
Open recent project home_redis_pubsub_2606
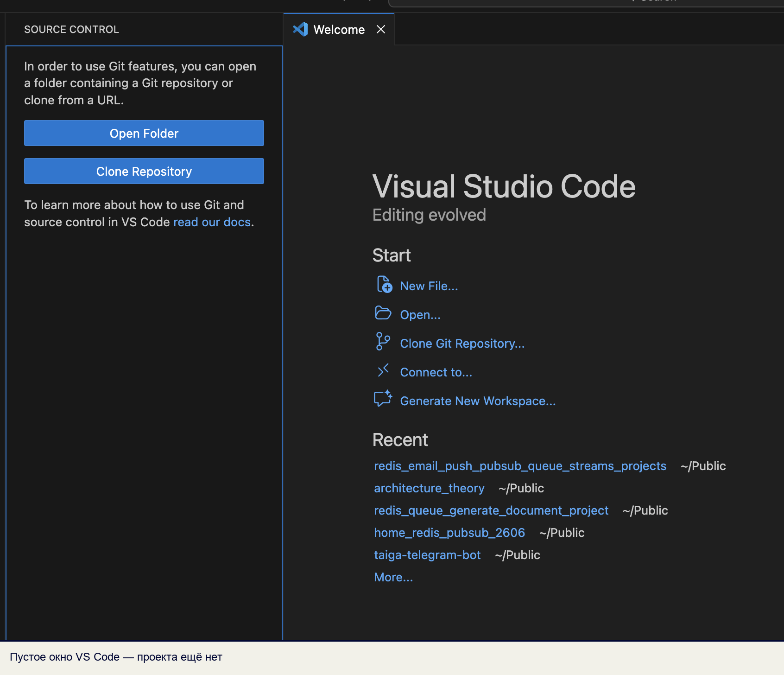click(449, 533)
